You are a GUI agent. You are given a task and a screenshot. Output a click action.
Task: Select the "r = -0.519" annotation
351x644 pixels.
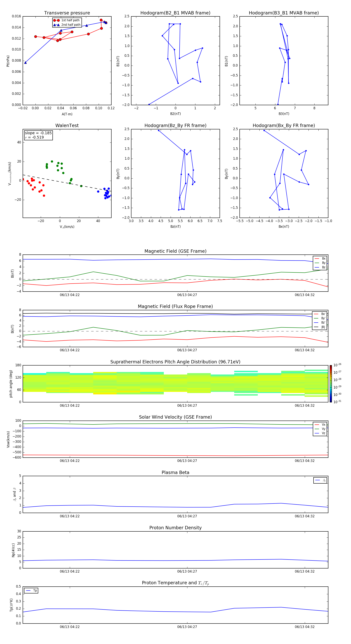click(x=35, y=137)
